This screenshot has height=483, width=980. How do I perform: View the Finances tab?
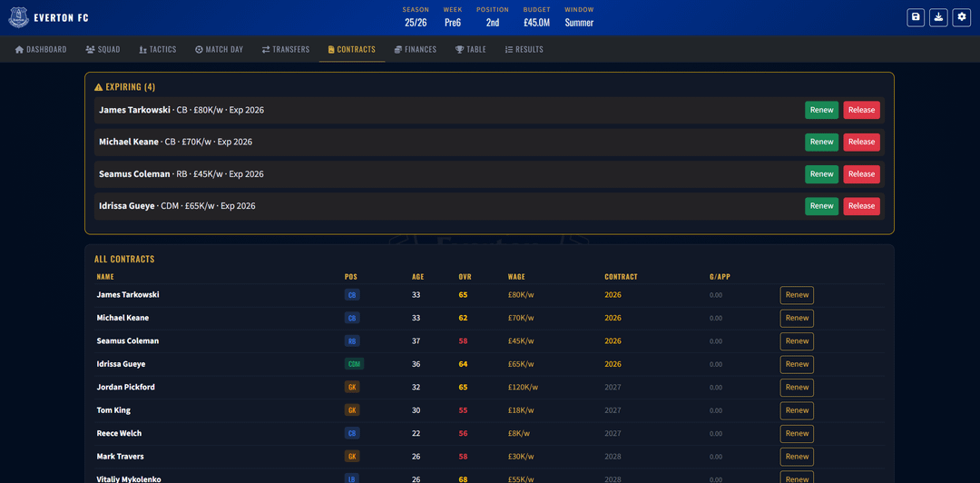[416, 49]
